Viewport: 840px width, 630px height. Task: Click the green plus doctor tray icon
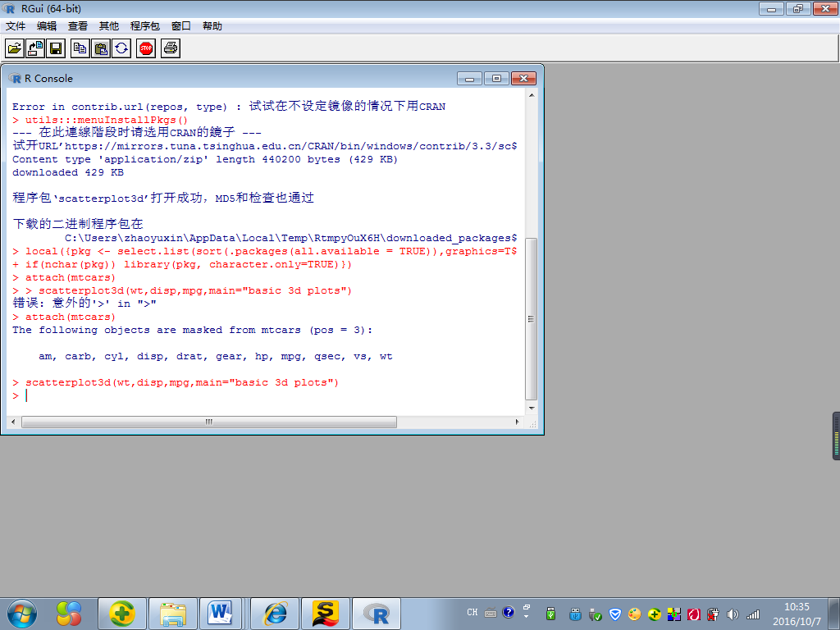(x=654, y=614)
